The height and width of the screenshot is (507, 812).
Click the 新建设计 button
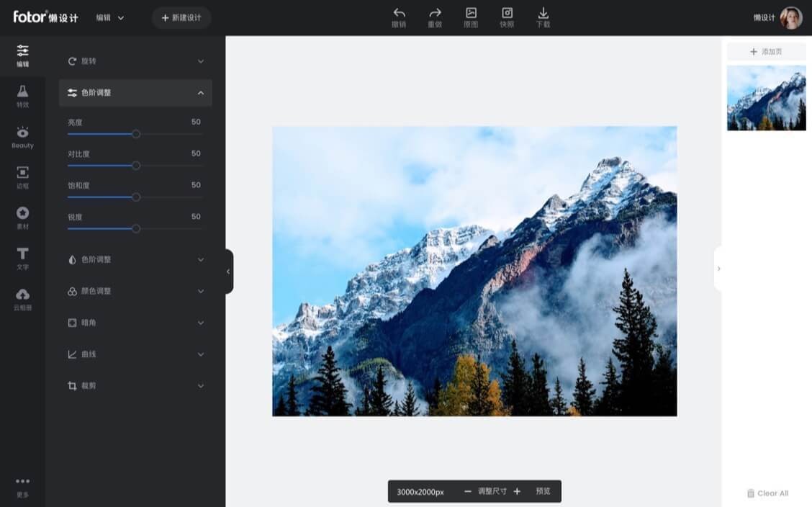click(x=181, y=17)
